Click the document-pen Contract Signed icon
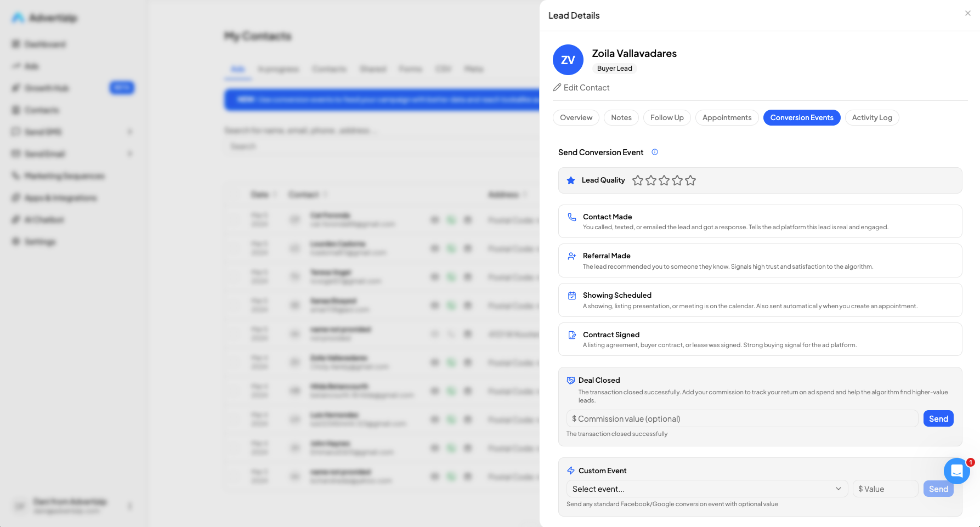The image size is (980, 527). pyautogui.click(x=572, y=335)
